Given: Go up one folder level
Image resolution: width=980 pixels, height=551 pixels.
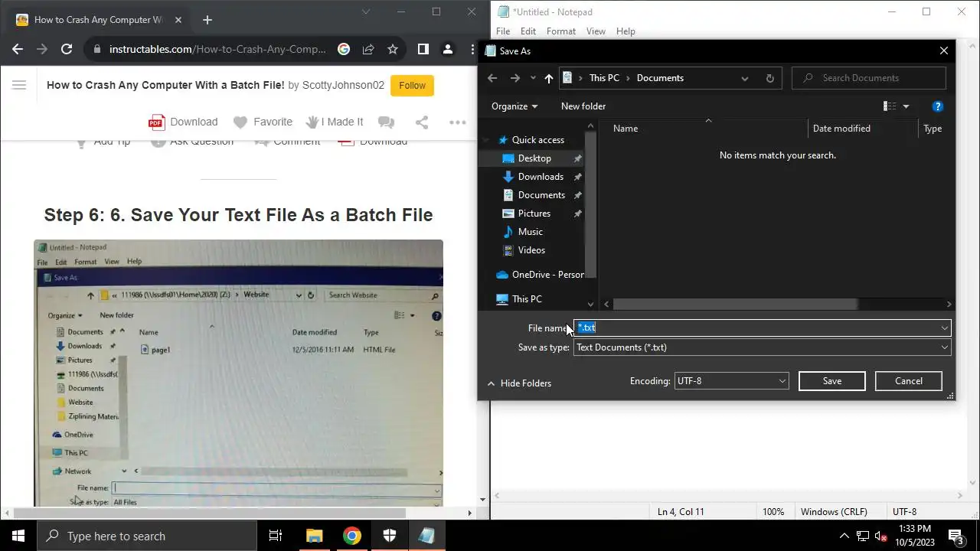Looking at the screenshot, I should click(x=548, y=78).
